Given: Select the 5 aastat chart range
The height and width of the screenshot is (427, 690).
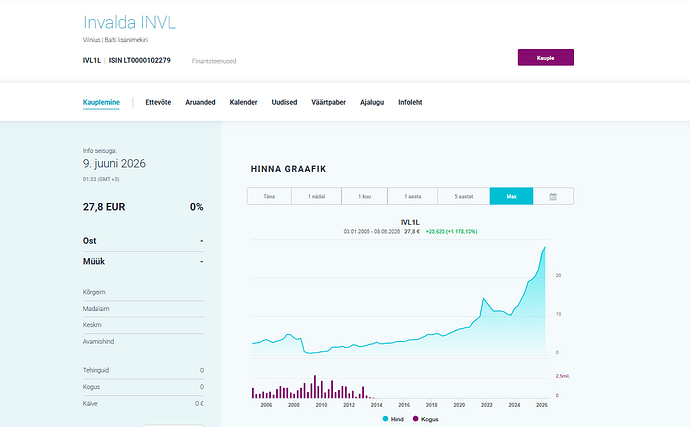Looking at the screenshot, I should pyautogui.click(x=463, y=196).
